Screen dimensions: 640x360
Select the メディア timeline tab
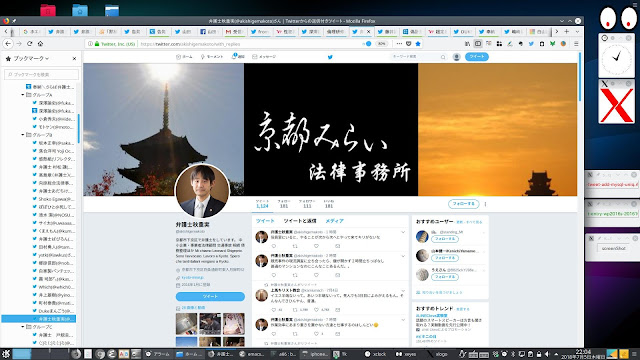[335, 221]
